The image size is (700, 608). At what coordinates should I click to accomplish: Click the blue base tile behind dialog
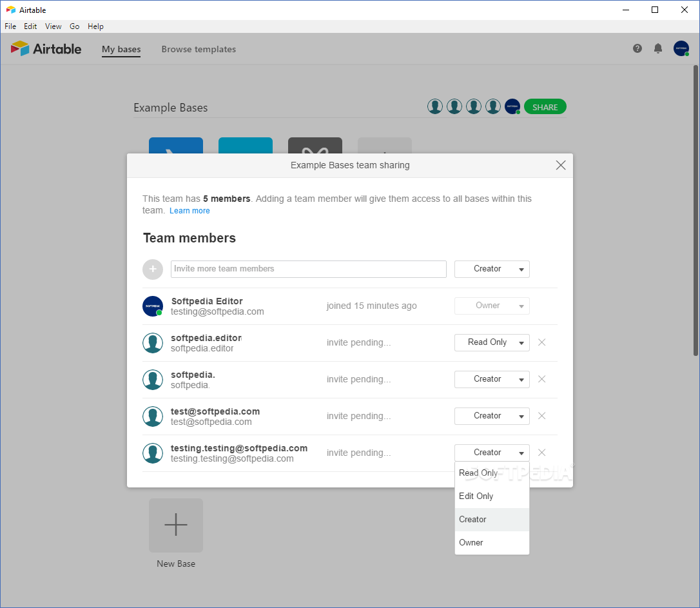point(176,146)
